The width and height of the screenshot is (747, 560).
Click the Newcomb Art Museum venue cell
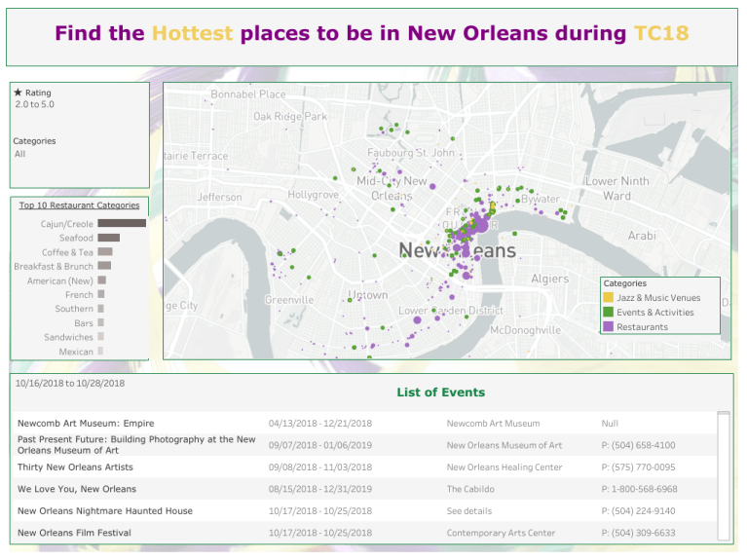[493, 424]
